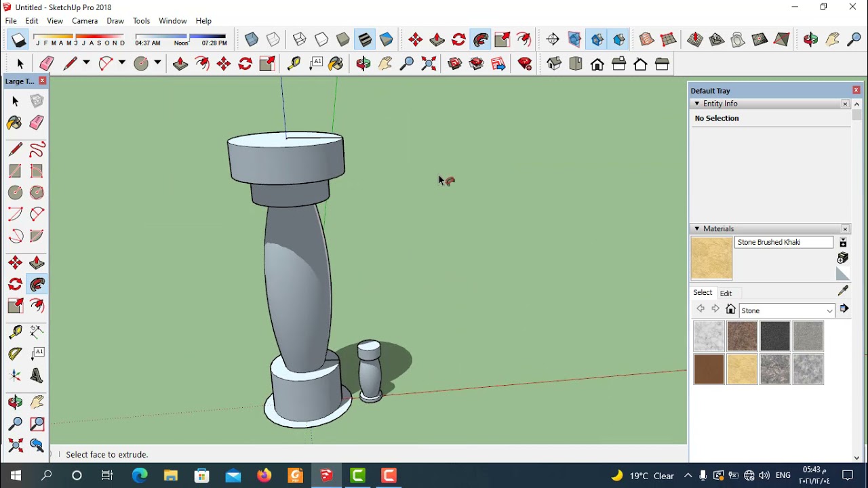
Task: Click the Create Material button
Action: [843, 258]
